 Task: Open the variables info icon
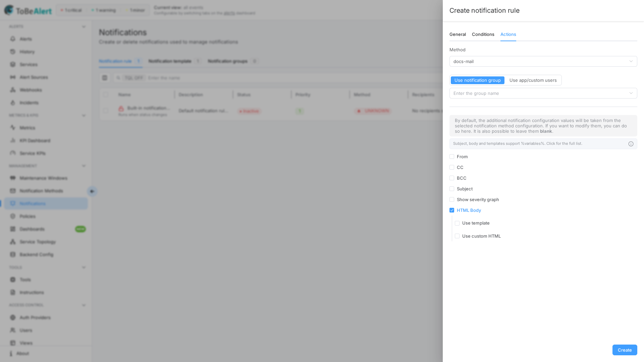(x=631, y=144)
